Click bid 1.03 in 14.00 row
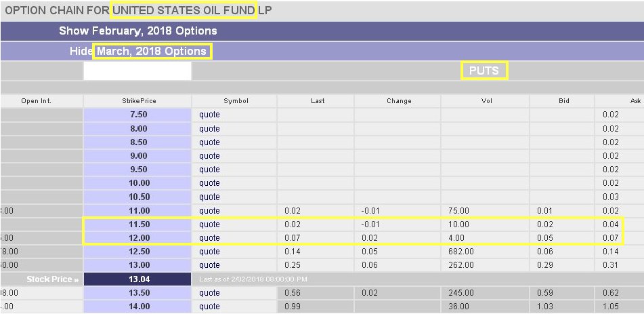Image resolution: width=644 pixels, height=314 pixels. (544, 307)
